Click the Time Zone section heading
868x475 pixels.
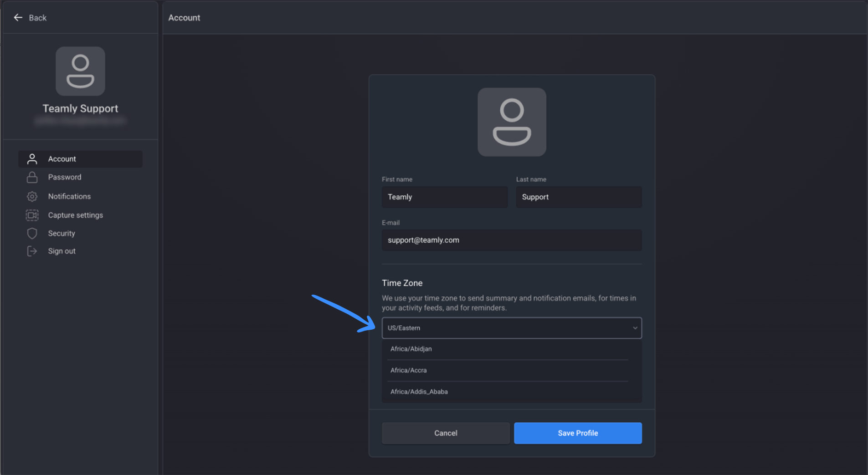(x=402, y=283)
